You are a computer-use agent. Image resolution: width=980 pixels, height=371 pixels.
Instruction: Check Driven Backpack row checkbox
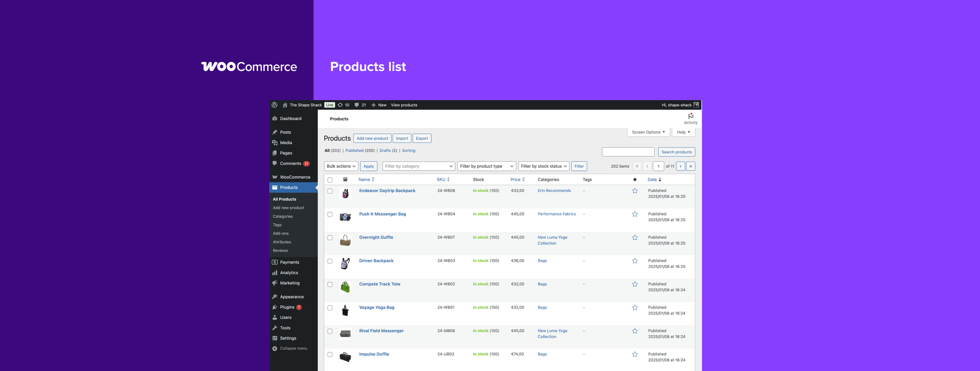[x=330, y=261]
